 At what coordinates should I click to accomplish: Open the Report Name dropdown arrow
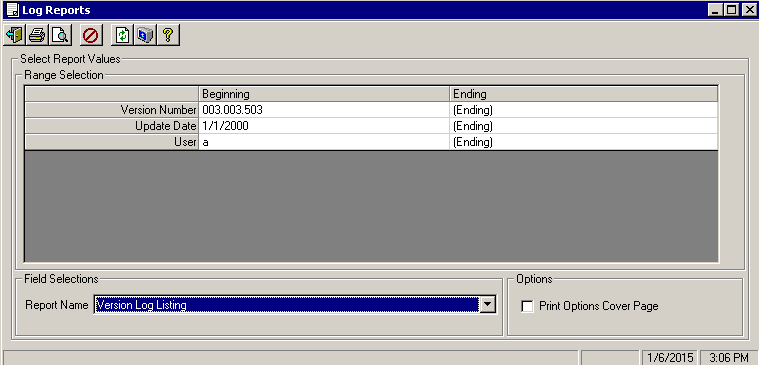click(487, 304)
